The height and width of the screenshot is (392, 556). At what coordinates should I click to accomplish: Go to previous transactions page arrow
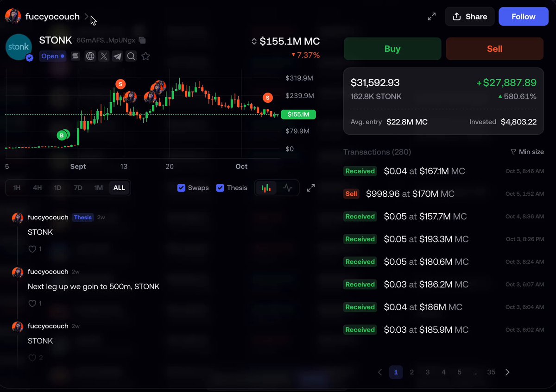click(x=380, y=372)
